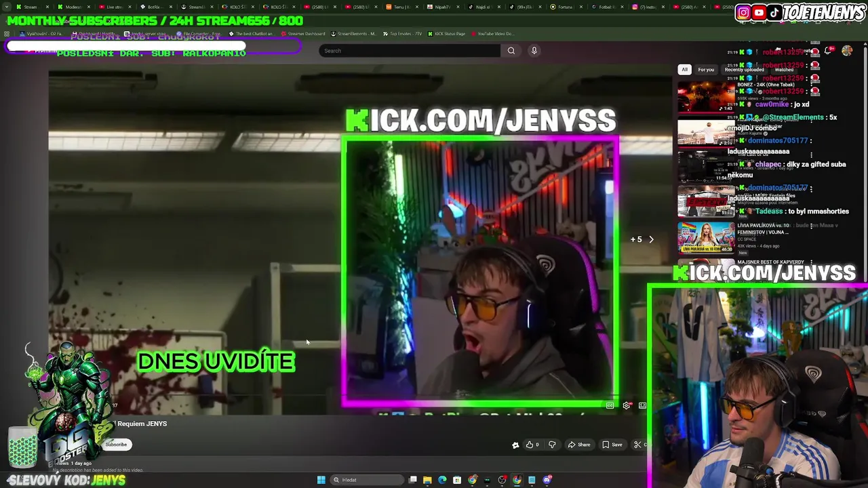Image resolution: width=868 pixels, height=488 pixels.
Task: Open the OBS Studio taskbar icon
Action: tap(502, 480)
